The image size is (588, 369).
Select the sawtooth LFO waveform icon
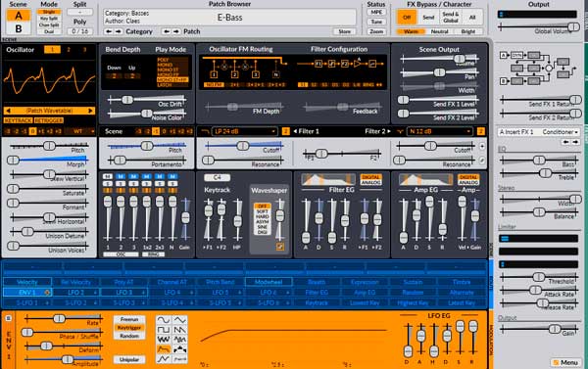click(x=180, y=330)
